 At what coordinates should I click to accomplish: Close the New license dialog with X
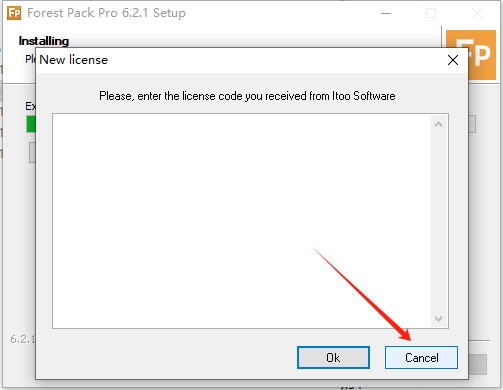[x=453, y=60]
